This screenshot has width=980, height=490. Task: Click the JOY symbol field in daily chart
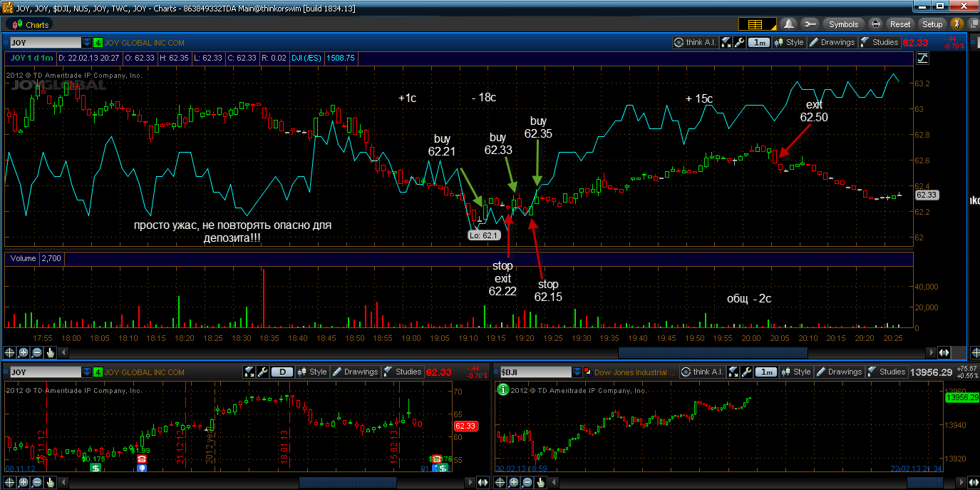[44, 372]
